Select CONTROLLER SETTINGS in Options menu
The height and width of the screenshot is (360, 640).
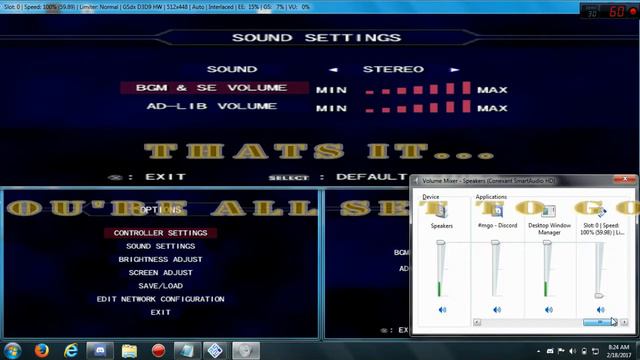160,233
